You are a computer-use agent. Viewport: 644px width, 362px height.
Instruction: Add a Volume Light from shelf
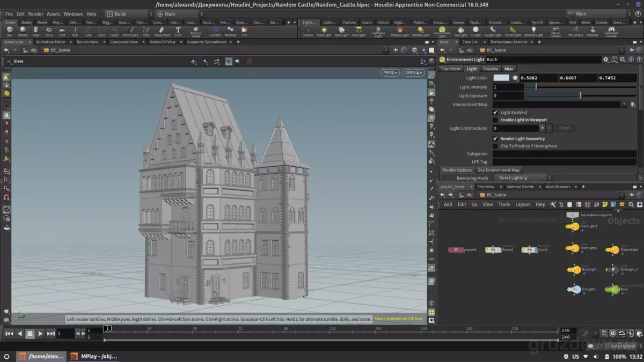coord(399,32)
